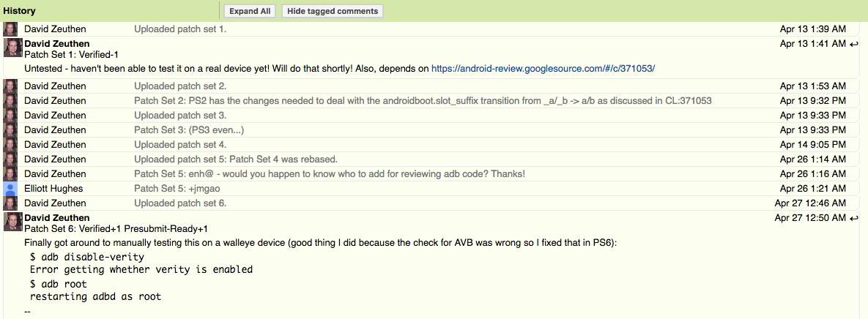Toggle Hide tagged comments button
This screenshot has width=868, height=319.
tap(332, 11)
